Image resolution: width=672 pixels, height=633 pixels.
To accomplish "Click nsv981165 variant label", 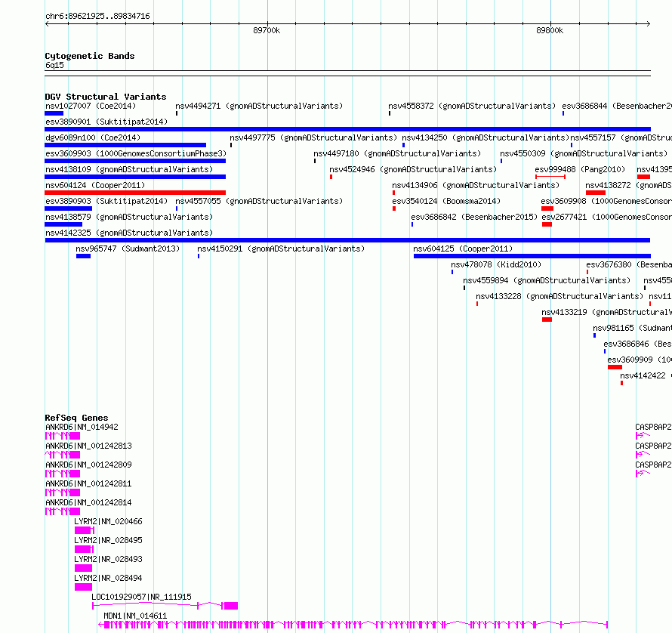I will point(632,328).
